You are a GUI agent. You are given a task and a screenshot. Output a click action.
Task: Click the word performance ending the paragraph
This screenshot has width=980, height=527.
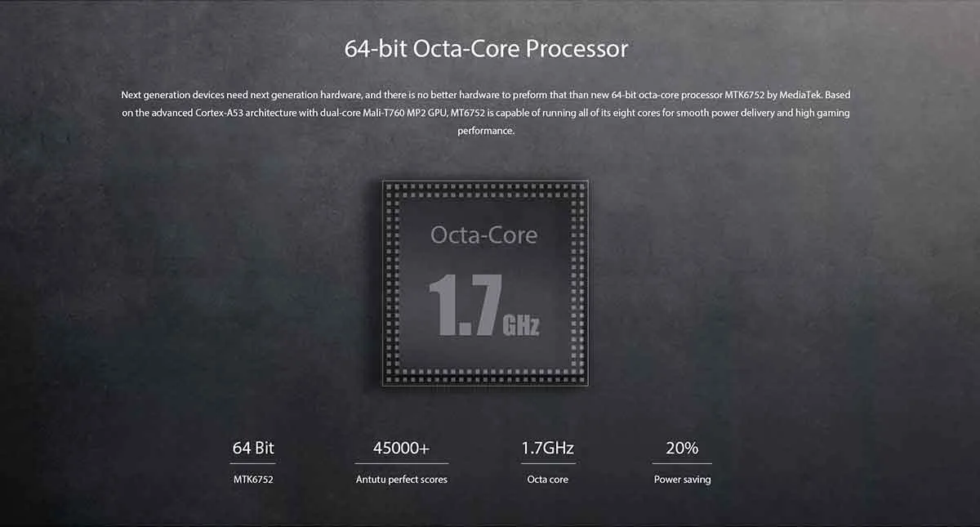(486, 131)
